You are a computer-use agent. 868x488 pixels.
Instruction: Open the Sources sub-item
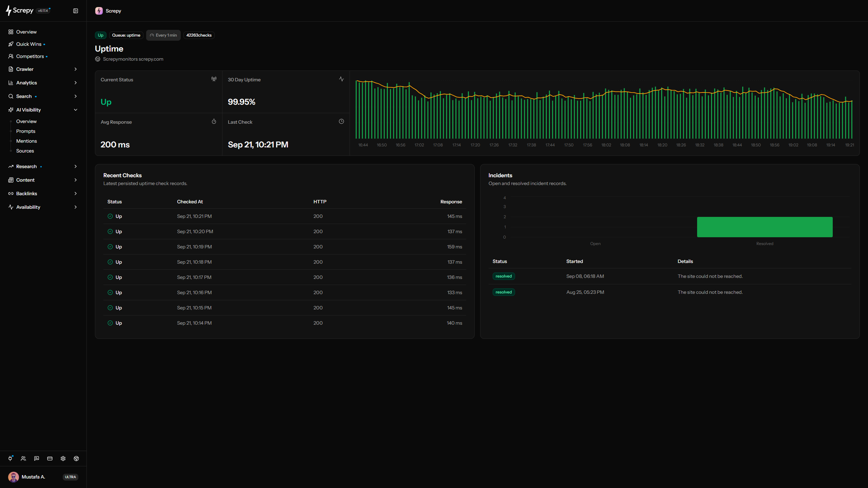click(x=25, y=151)
